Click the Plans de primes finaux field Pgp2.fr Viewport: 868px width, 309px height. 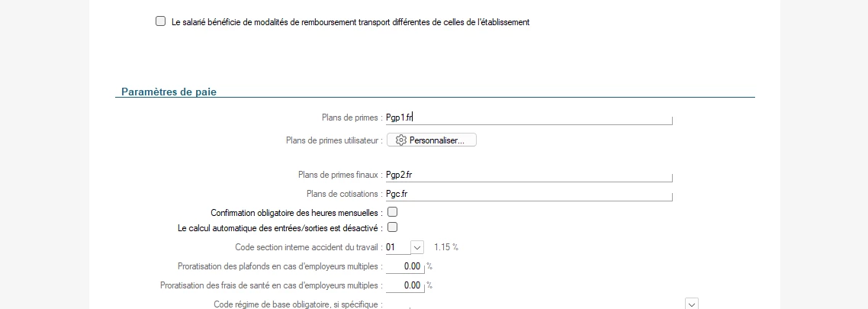point(528,175)
